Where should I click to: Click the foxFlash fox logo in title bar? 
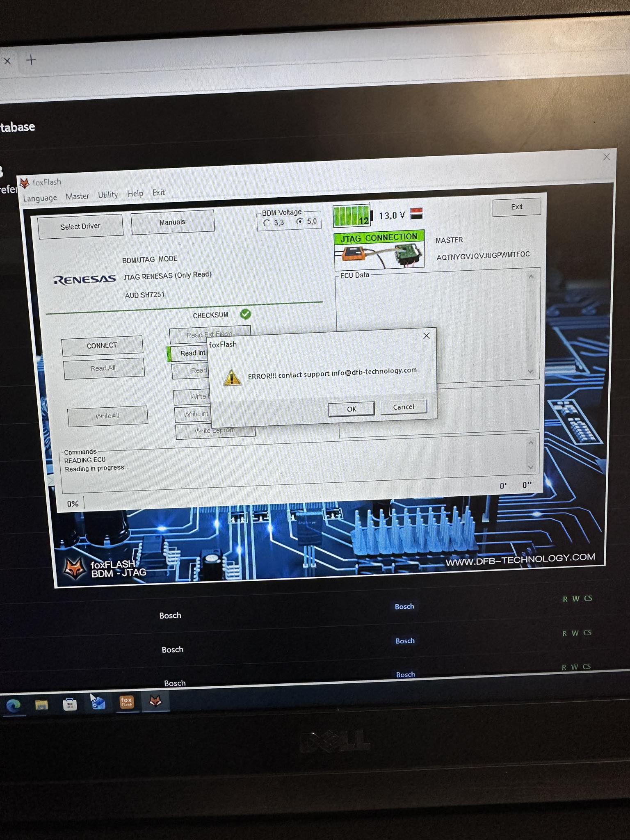[x=25, y=183]
